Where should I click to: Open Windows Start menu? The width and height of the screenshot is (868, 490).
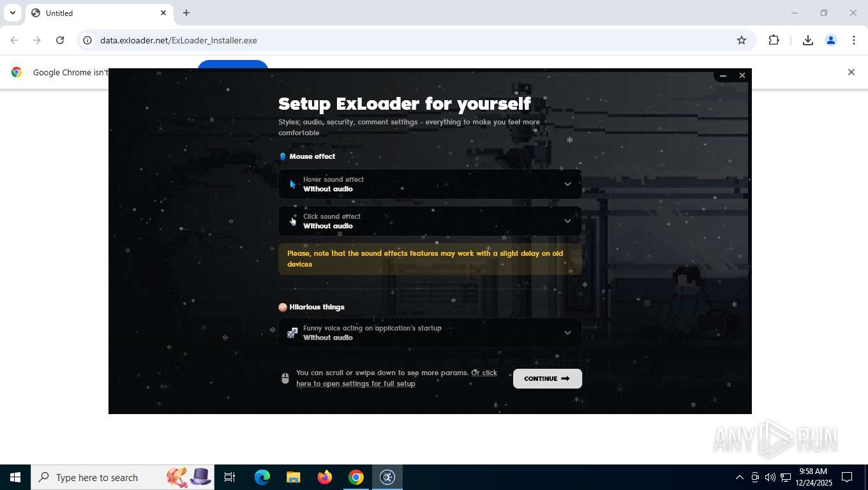pyautogui.click(x=15, y=477)
